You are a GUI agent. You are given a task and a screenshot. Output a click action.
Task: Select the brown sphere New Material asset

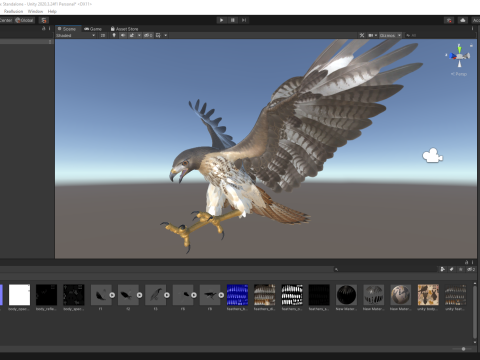(401, 295)
